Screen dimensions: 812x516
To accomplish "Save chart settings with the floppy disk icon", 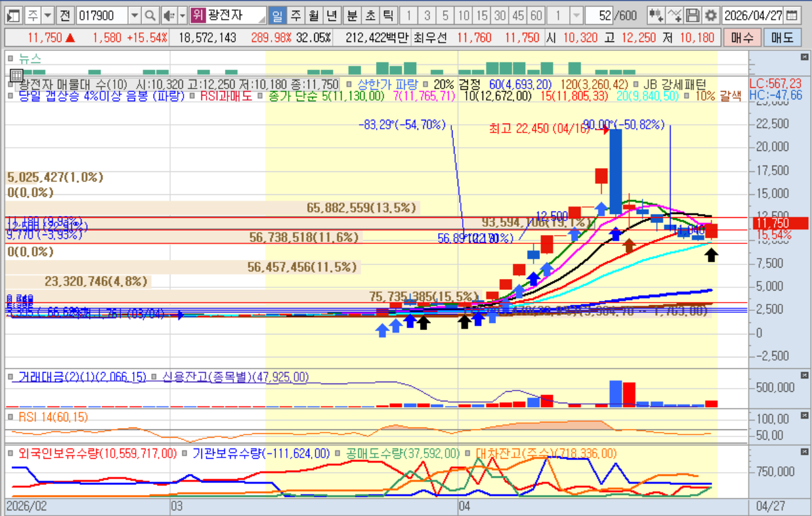I will [693, 15].
